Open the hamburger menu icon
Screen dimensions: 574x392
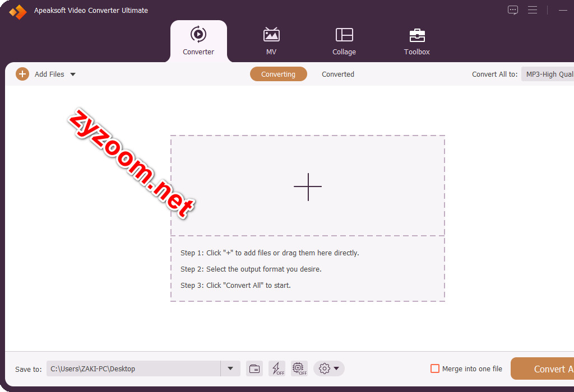point(533,10)
